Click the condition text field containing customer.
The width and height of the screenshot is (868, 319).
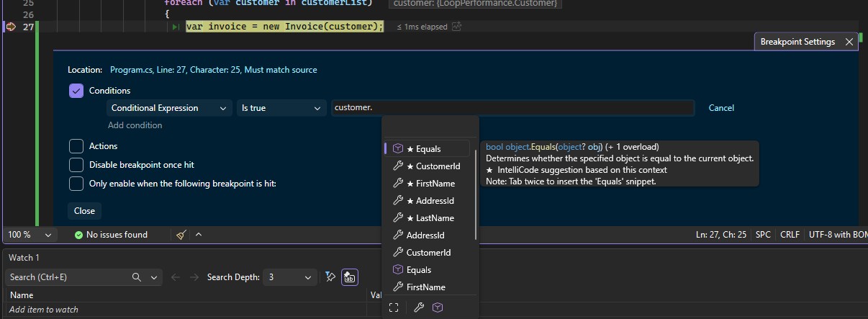512,108
